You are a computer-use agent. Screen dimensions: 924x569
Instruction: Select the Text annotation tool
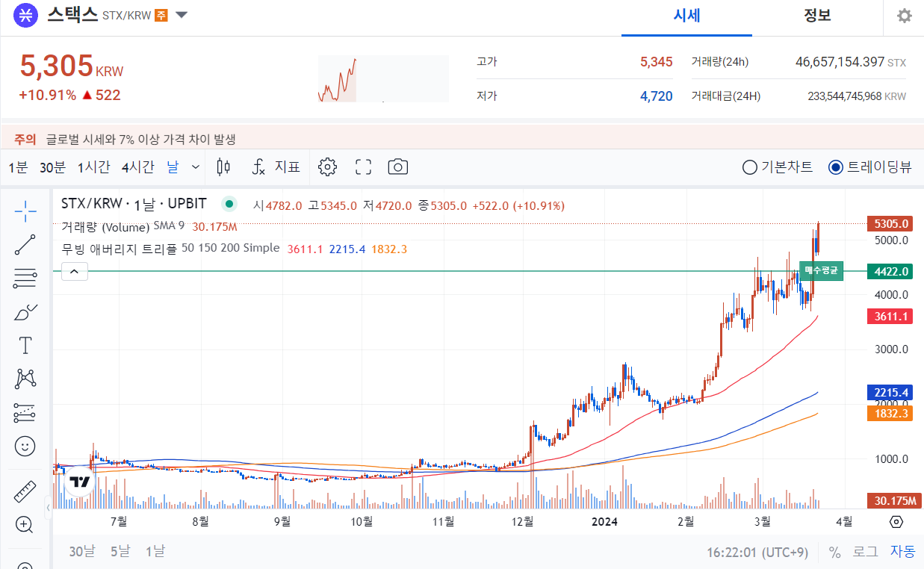click(25, 345)
